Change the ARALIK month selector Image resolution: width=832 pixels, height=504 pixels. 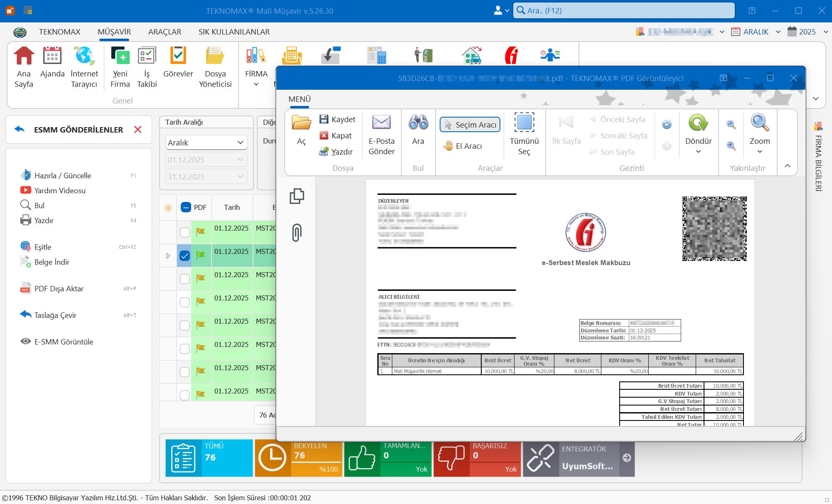[x=756, y=32]
